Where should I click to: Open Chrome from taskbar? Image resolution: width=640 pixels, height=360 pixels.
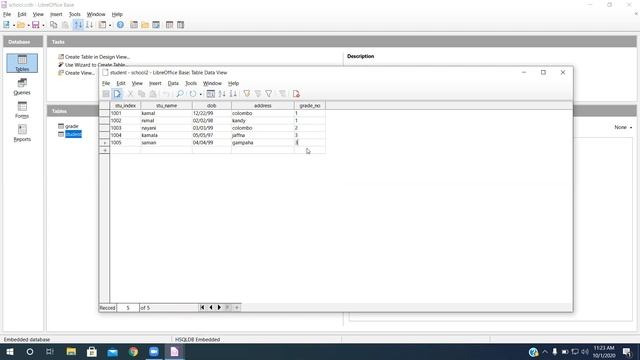click(133, 351)
